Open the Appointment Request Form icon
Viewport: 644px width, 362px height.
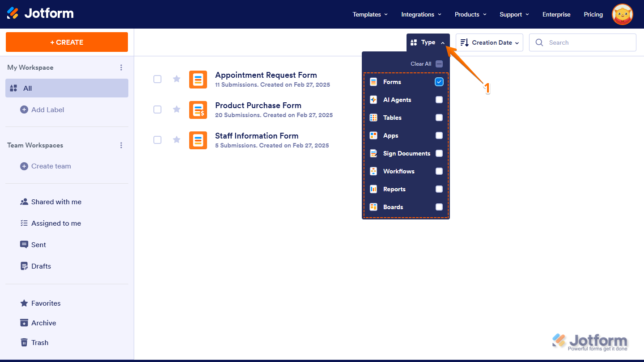click(198, 79)
